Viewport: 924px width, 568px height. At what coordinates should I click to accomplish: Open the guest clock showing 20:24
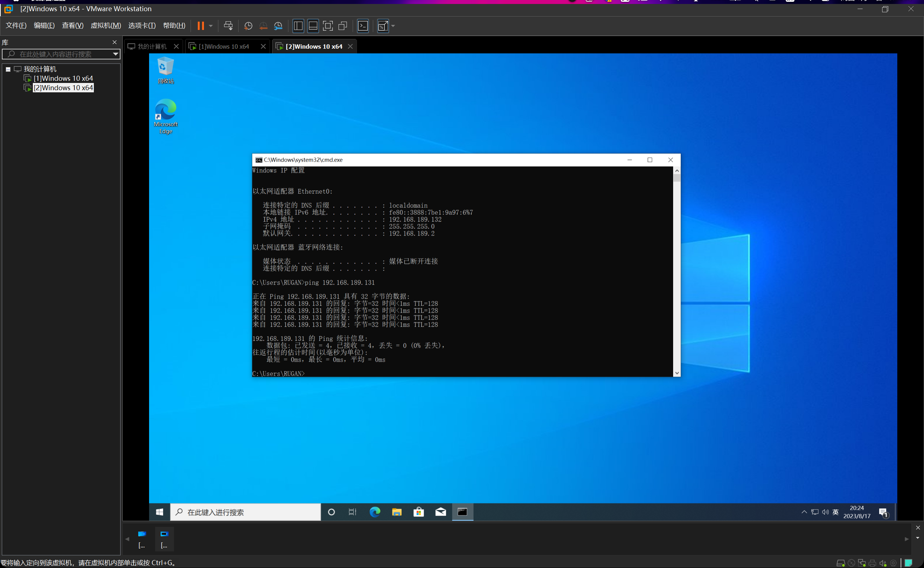click(857, 512)
